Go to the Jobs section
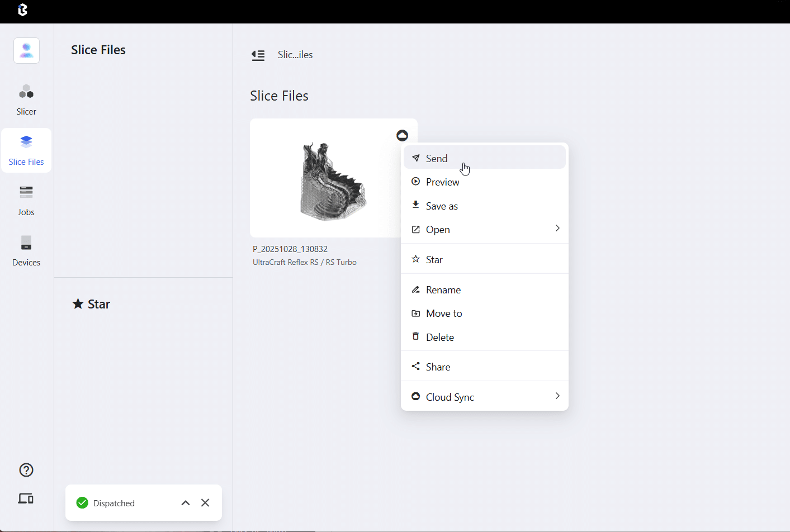This screenshot has width=790, height=532. 26,200
